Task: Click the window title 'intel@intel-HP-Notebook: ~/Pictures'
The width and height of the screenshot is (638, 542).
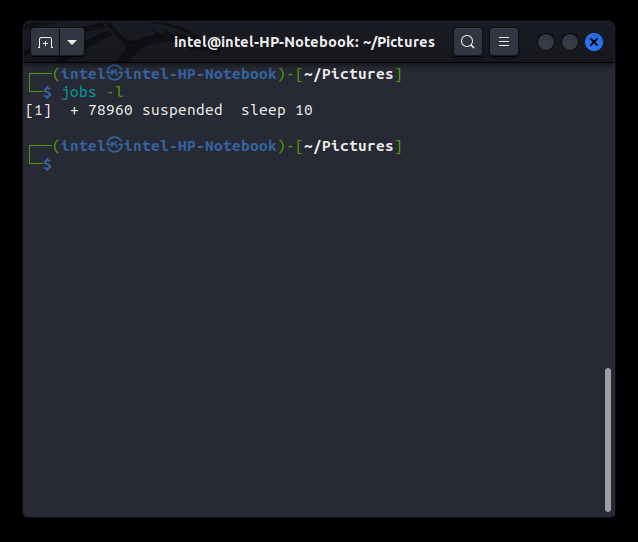Action: coord(304,42)
